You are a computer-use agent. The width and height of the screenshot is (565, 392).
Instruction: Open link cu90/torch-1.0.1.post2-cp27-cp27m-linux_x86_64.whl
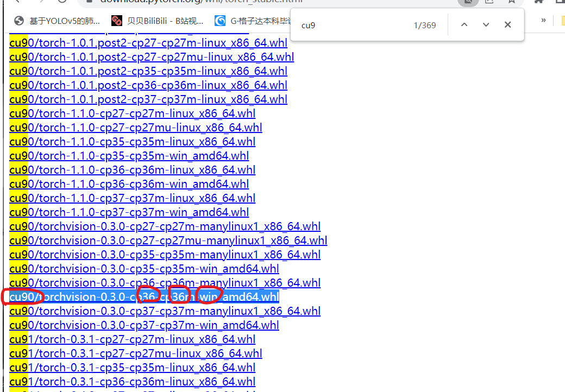point(148,43)
